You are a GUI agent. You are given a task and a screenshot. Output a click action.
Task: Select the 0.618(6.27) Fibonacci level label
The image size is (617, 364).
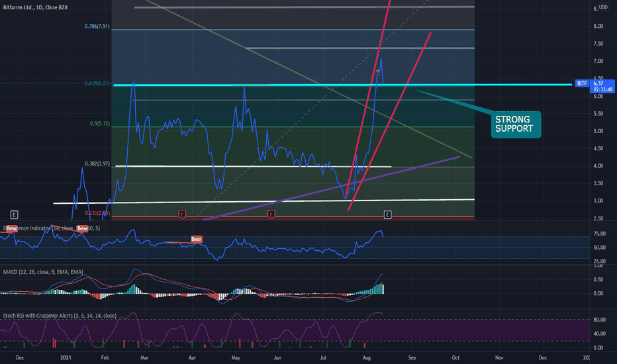click(97, 83)
